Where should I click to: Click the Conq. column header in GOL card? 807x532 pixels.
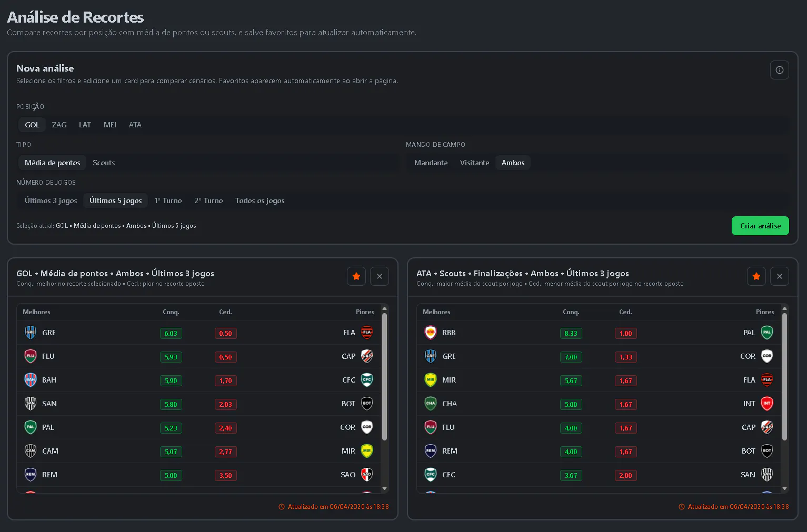click(171, 312)
